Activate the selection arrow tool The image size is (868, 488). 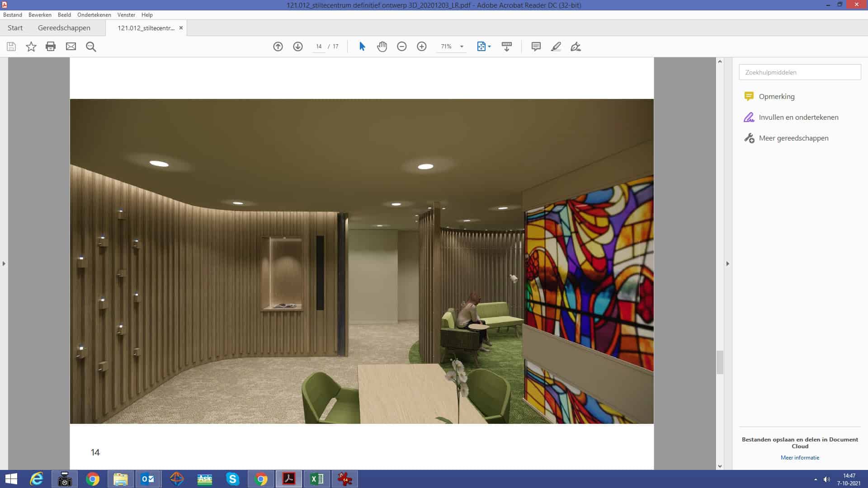pos(362,47)
